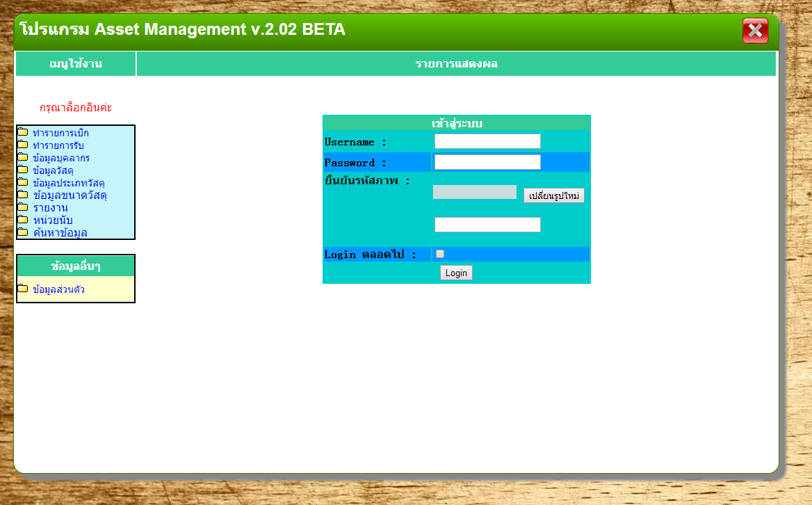Click the ยืนยันรหัสภาพ label
This screenshot has width=812, height=505.
(x=366, y=181)
